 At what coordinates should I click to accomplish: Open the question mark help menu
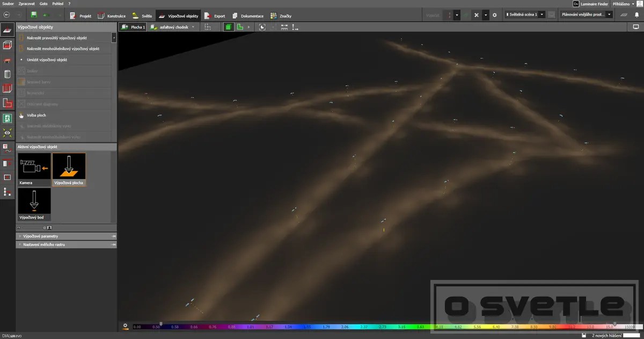[x=69, y=3]
